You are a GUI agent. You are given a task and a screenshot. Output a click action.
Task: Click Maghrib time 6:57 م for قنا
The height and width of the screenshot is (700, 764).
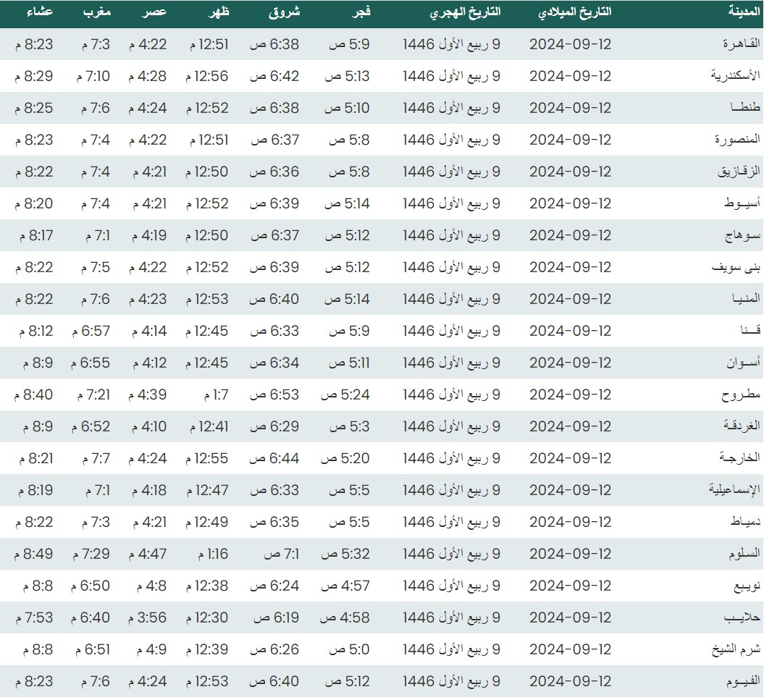tap(91, 331)
